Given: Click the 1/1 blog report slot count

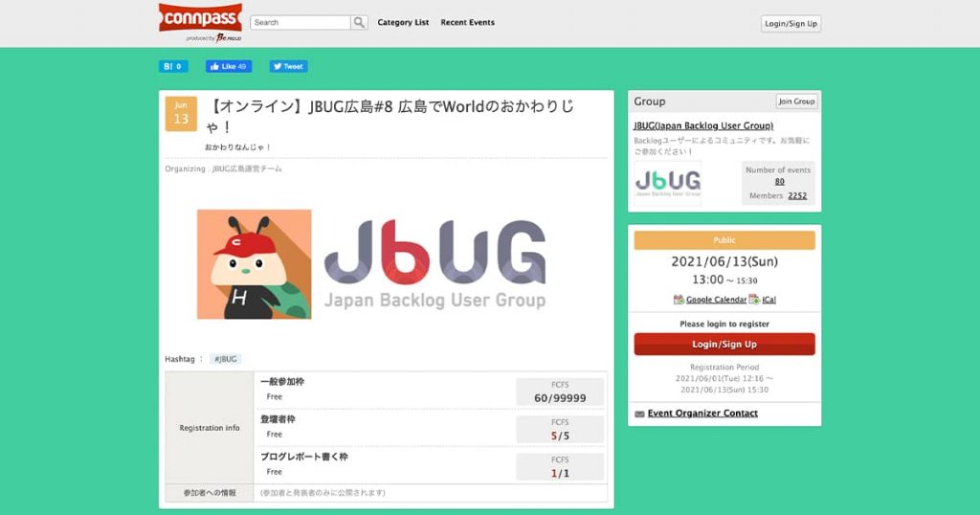Looking at the screenshot, I should coord(560,473).
